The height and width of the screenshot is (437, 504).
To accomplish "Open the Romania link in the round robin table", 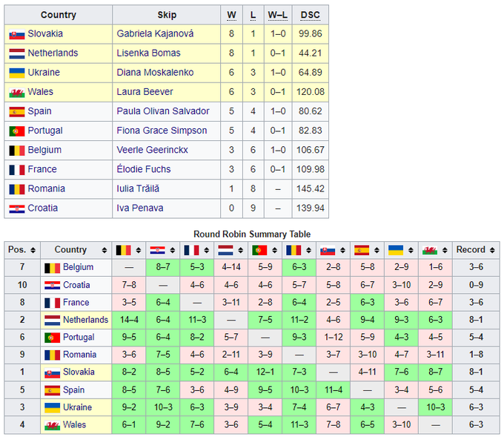I will tap(79, 355).
